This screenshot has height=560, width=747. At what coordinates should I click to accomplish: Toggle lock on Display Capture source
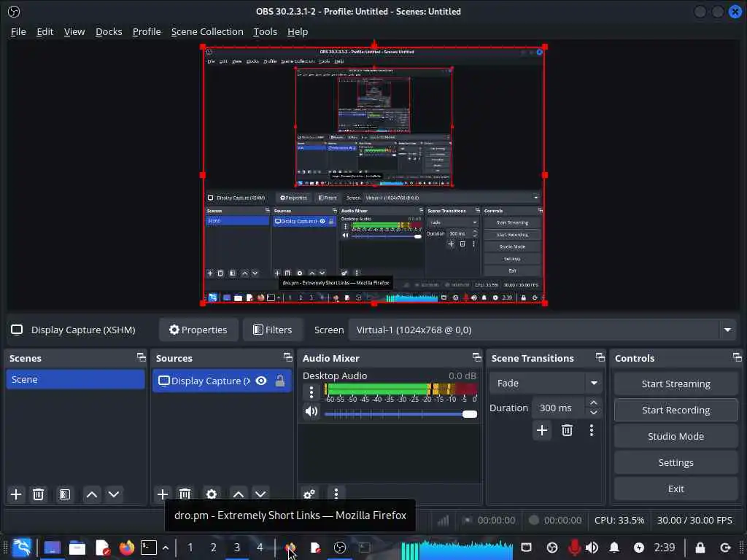coord(280,381)
